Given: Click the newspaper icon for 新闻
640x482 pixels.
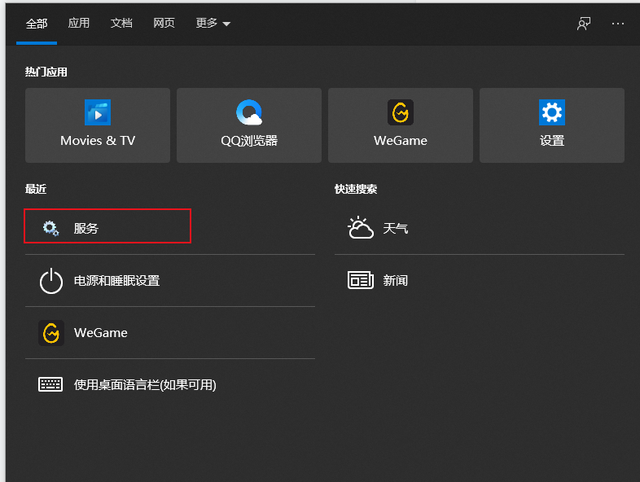Looking at the screenshot, I should click(360, 280).
